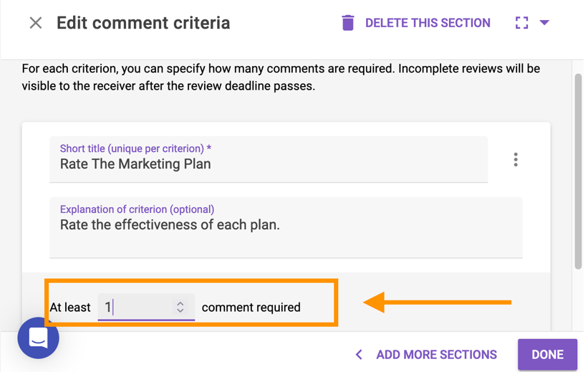Click the criterion instructions paragraph text

pyautogui.click(x=281, y=77)
